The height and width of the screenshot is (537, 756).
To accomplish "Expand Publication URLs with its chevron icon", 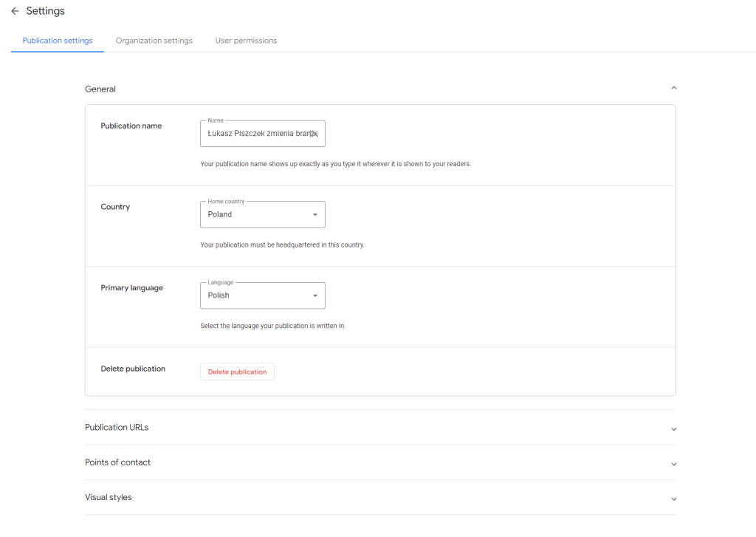I will [673, 428].
